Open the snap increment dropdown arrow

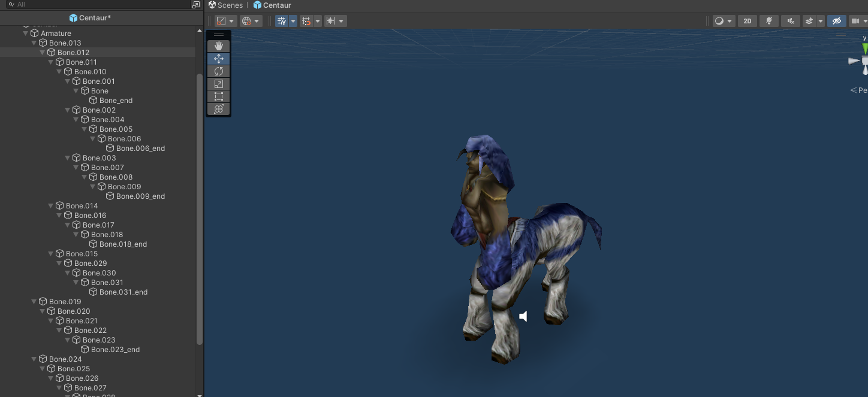318,21
